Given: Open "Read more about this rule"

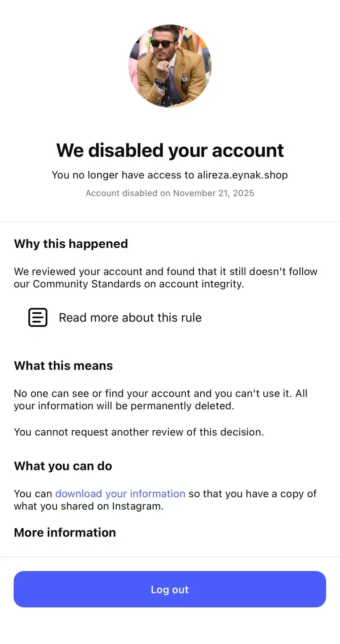Looking at the screenshot, I should pyautogui.click(x=130, y=318).
